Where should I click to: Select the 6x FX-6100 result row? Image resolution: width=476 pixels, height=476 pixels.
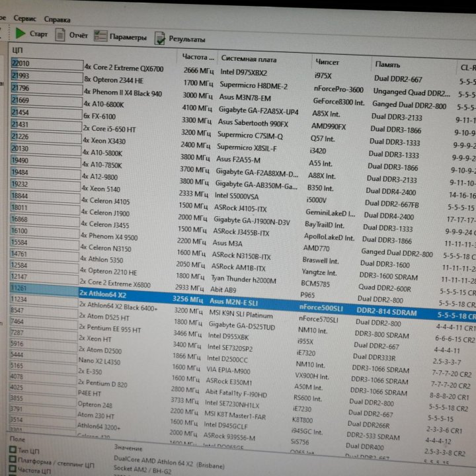click(x=99, y=116)
